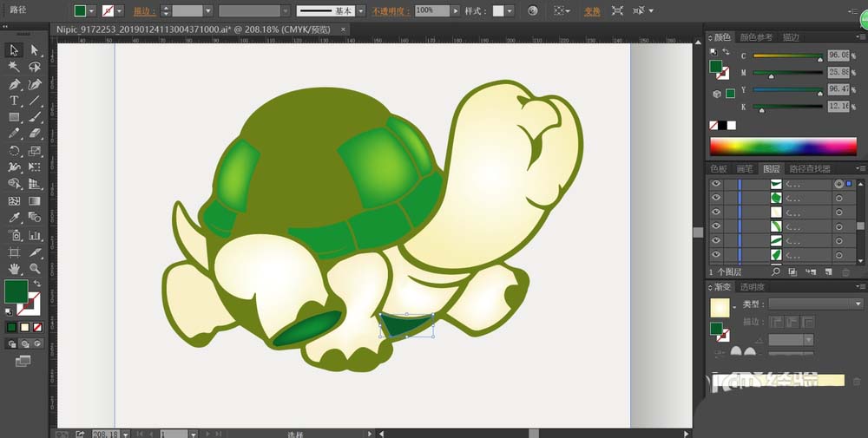Select the Pen tool
This screenshot has height=438, width=868.
click(x=15, y=84)
